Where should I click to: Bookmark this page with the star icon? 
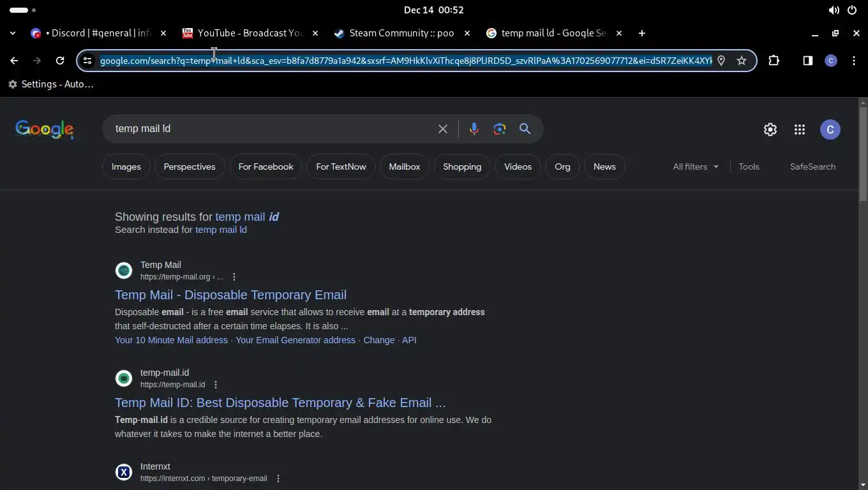[742, 61]
